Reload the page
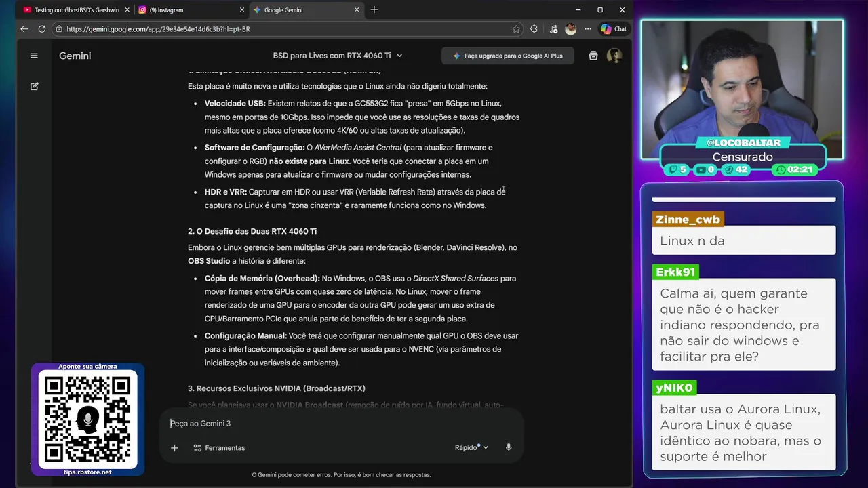The image size is (868, 488). tap(41, 29)
